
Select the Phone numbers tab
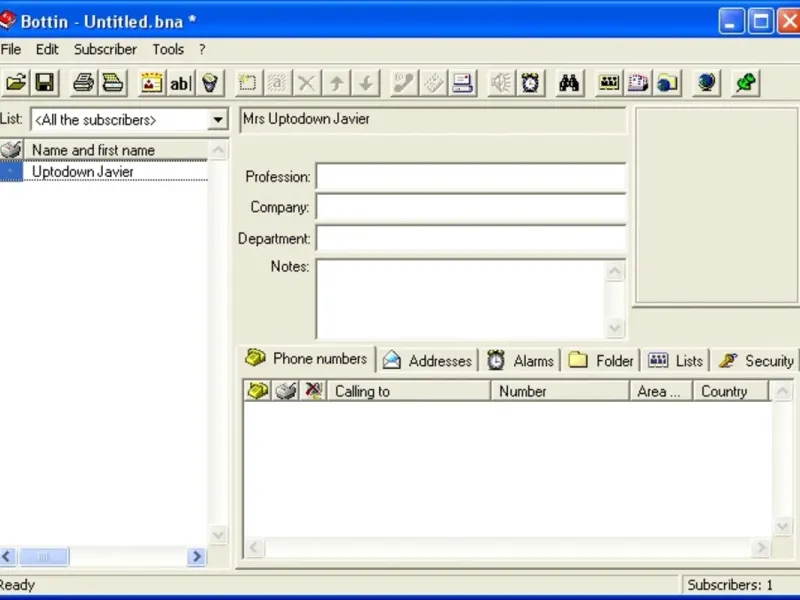pyautogui.click(x=306, y=359)
